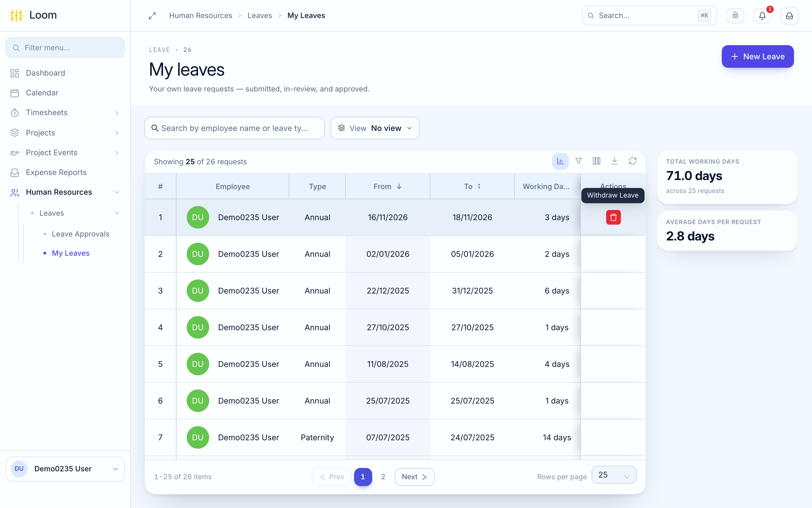This screenshot has width=812, height=508.
Task: Open column chooser icon
Action: click(596, 161)
